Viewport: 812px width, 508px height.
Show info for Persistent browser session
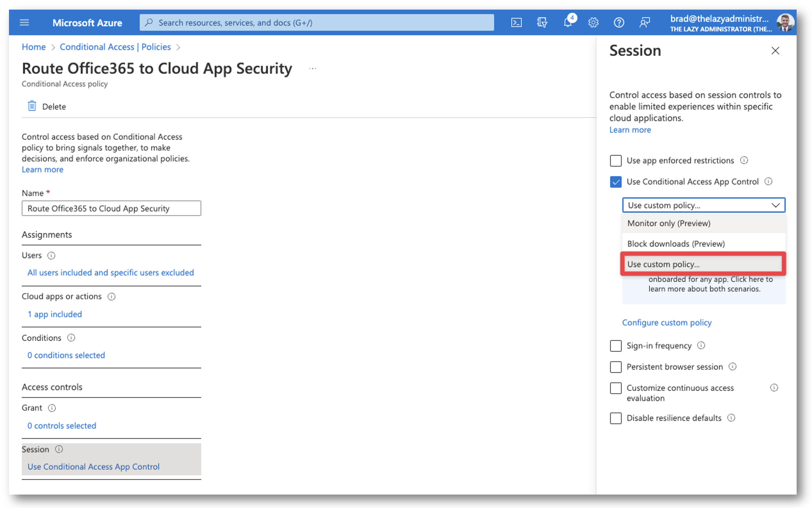[x=732, y=366]
